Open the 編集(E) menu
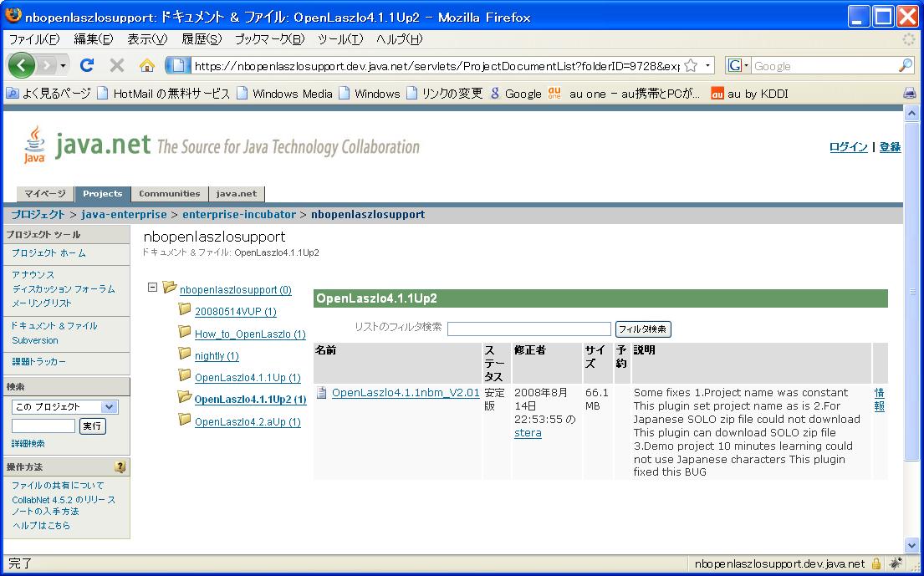Image resolution: width=924 pixels, height=576 pixels. (x=93, y=39)
